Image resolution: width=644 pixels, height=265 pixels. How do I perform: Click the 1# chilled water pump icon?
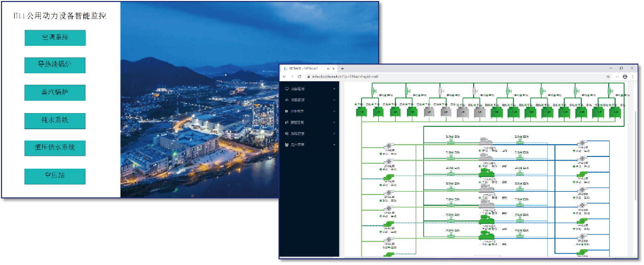(x=582, y=143)
